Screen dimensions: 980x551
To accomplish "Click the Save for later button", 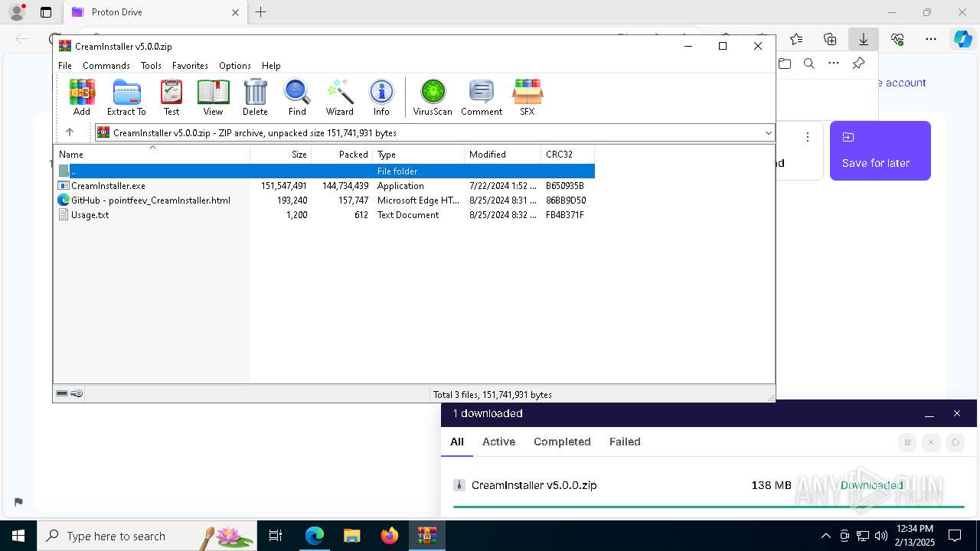I will click(880, 151).
